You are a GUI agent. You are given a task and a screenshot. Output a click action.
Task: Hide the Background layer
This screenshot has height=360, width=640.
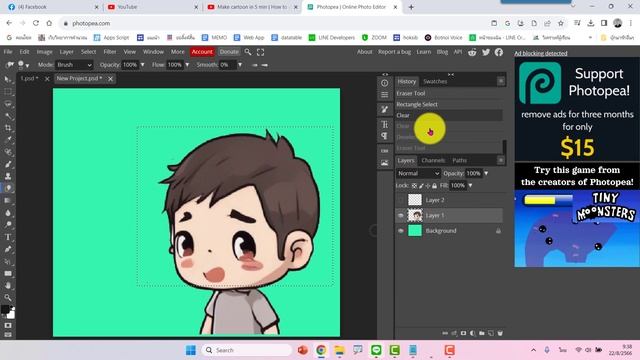(401, 231)
